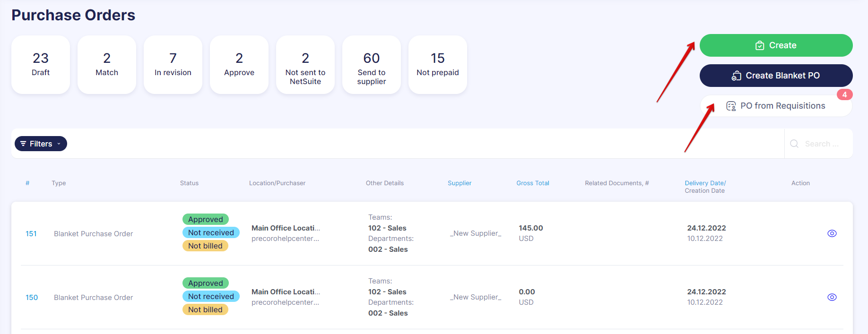Click Create Blanket PO button
The image size is (868, 334).
776,76
